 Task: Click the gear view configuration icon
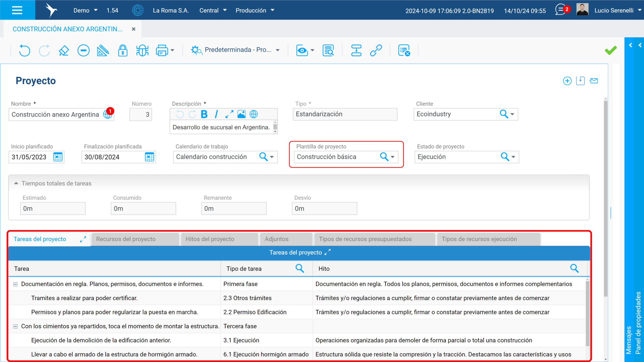(196, 50)
